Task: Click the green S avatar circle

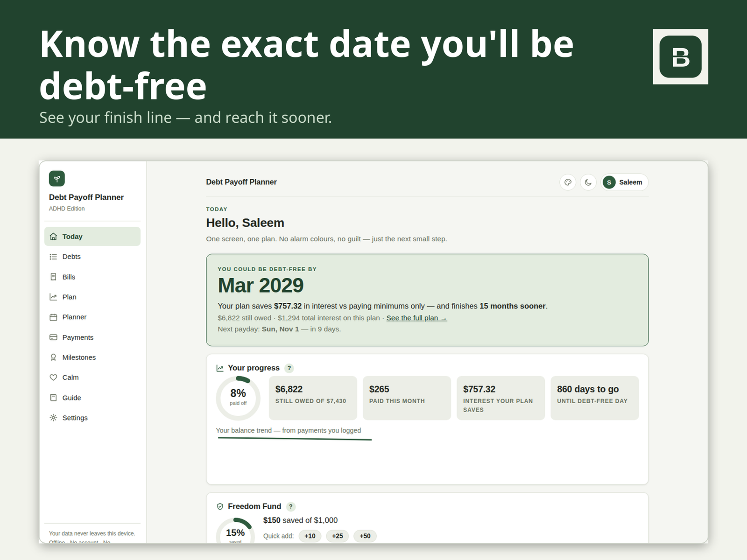Action: [609, 182]
